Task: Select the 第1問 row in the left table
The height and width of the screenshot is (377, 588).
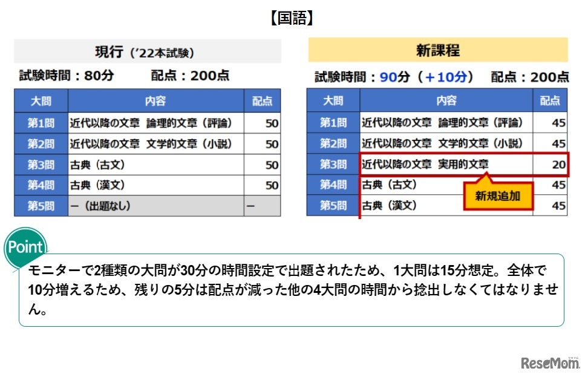Action: 145,122
